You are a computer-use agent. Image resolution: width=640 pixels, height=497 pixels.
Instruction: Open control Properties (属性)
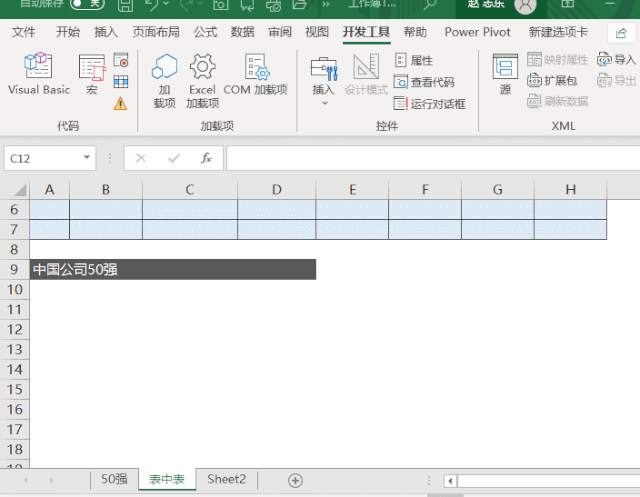click(x=413, y=60)
